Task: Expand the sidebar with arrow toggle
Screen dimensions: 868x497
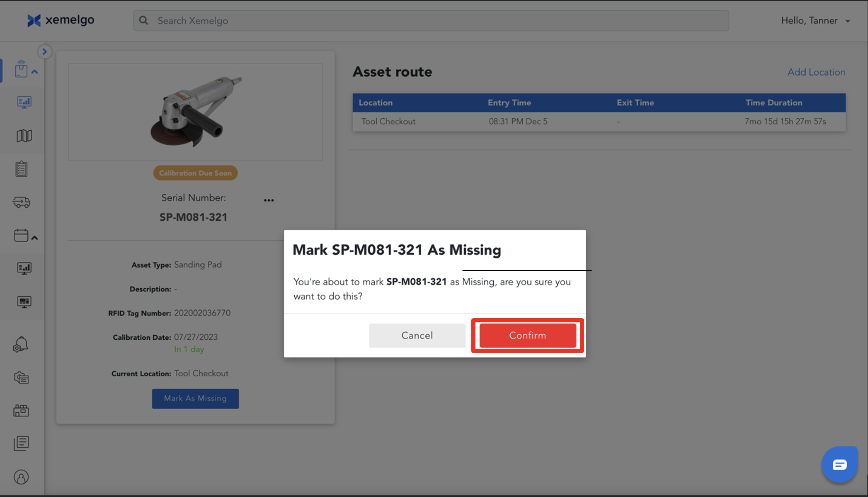Action: (x=44, y=51)
